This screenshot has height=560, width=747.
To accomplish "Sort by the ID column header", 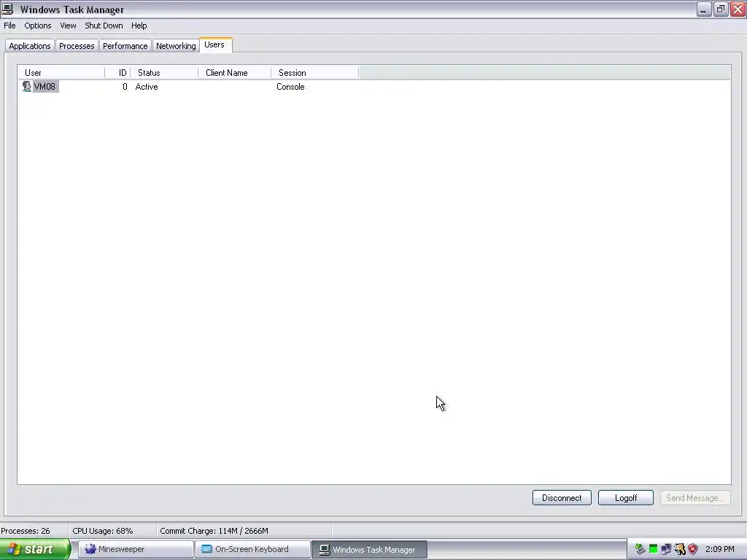I will click(117, 73).
